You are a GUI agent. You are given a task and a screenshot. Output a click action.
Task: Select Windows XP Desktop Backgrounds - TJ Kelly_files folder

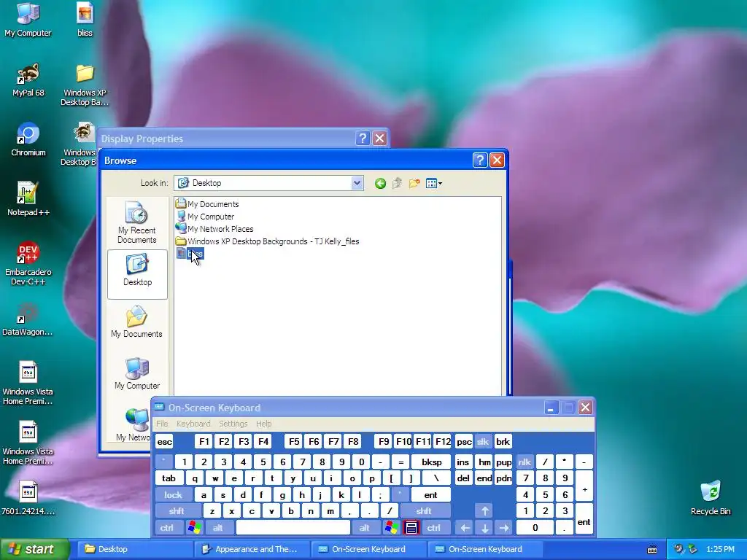[x=267, y=241]
